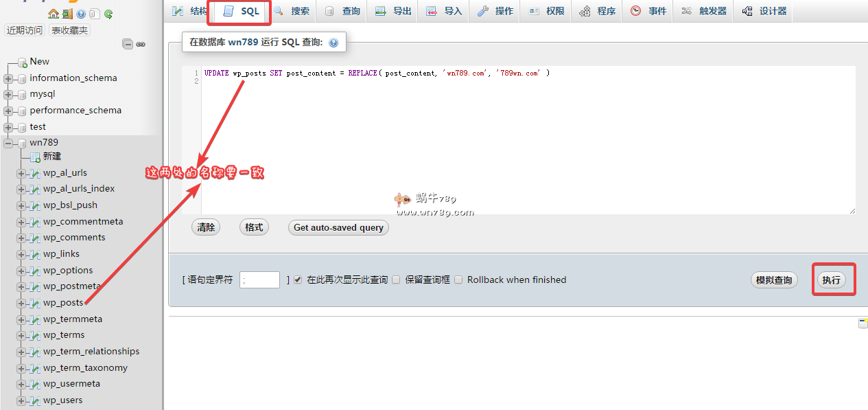Click the phpMyAdmin home icon
The width and height of the screenshot is (868, 410).
(54, 13)
